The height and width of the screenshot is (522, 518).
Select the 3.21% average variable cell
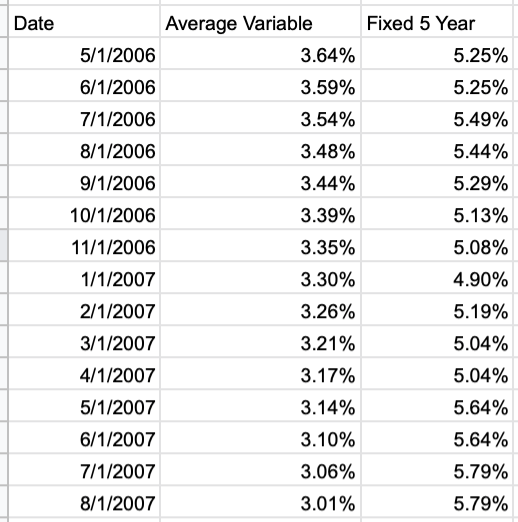click(260, 341)
